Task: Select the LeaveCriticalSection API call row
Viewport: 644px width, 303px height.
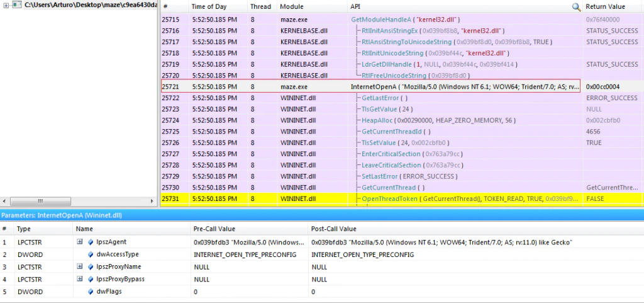Action: [402, 165]
